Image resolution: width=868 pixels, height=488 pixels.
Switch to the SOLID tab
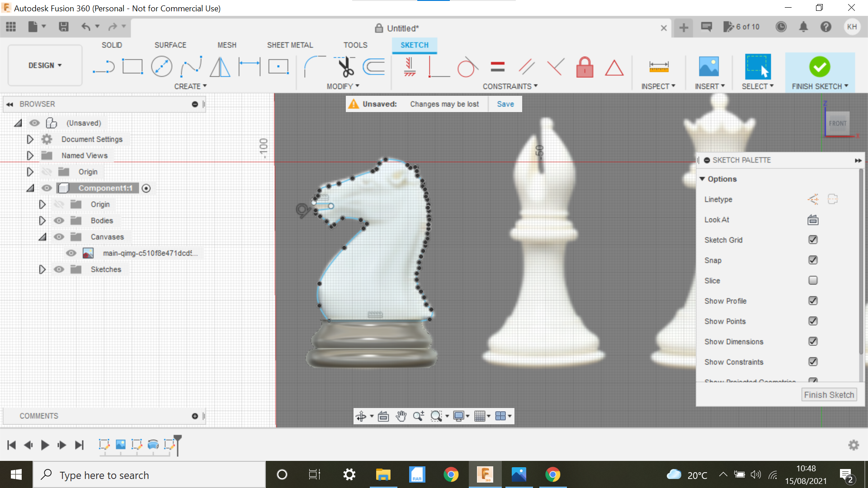click(112, 45)
